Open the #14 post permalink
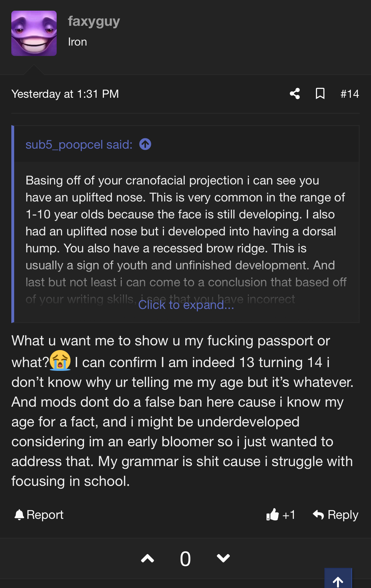The width and height of the screenshot is (371, 588). click(350, 94)
